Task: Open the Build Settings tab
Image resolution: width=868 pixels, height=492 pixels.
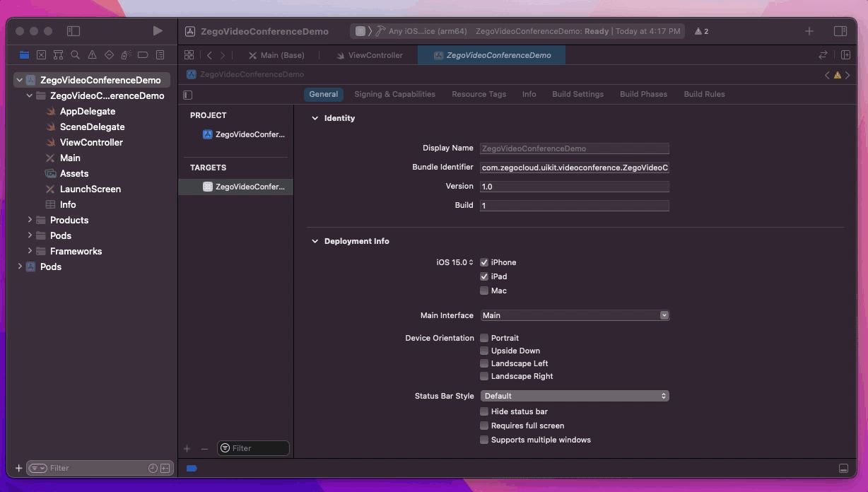Action: coord(577,94)
